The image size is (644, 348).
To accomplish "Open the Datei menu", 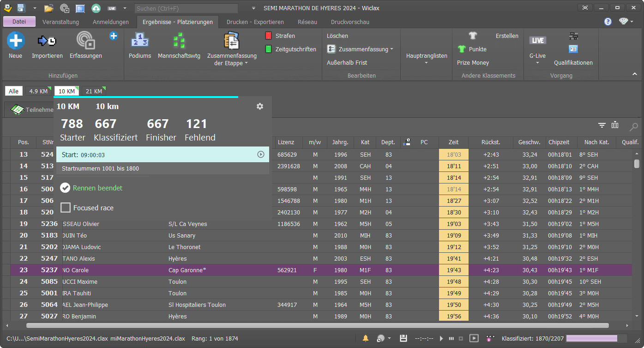I will (x=19, y=21).
